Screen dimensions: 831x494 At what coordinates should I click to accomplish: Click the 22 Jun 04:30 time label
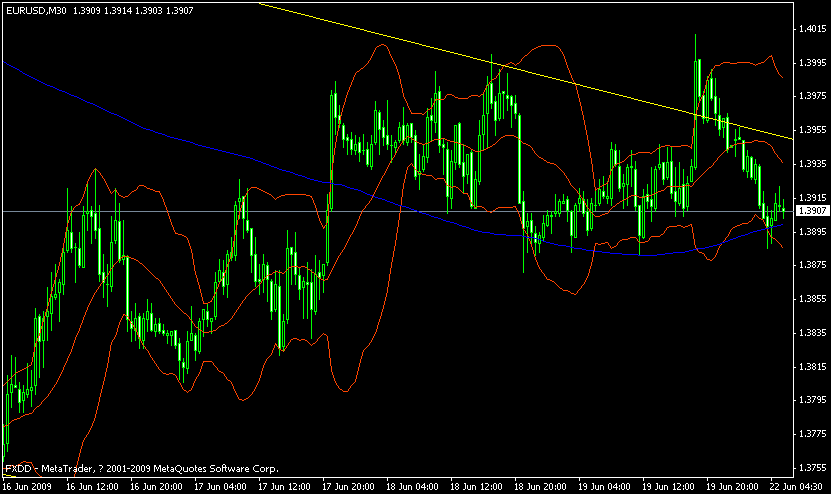pyautogui.click(x=797, y=487)
